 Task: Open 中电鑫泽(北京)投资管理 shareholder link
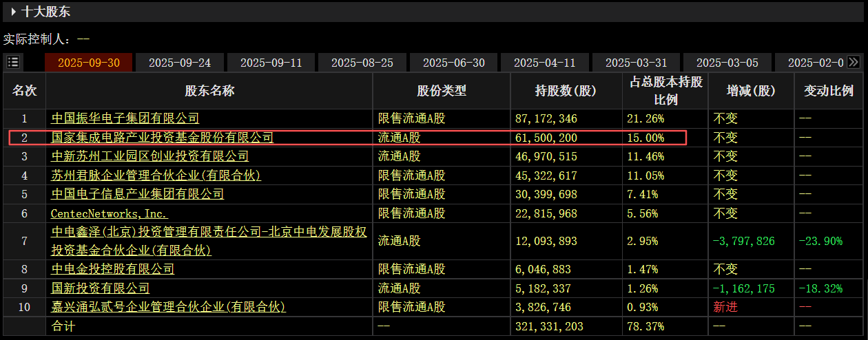209,241
